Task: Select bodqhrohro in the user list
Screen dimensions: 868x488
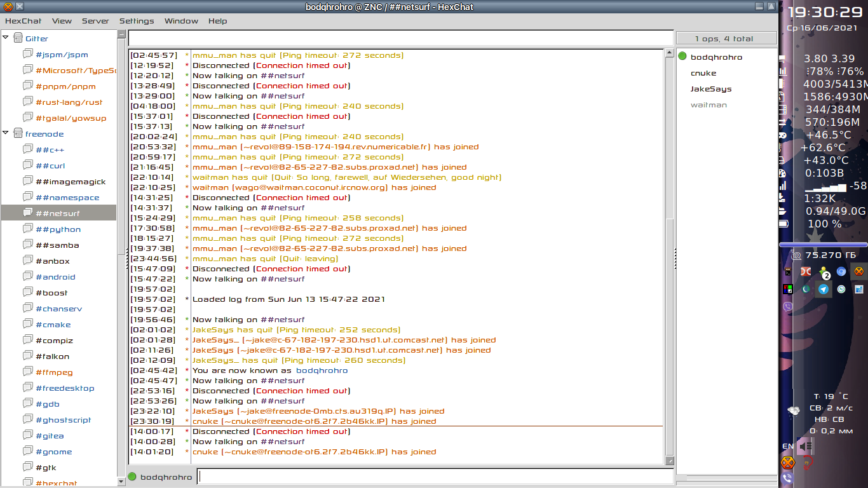Action: [x=716, y=57]
